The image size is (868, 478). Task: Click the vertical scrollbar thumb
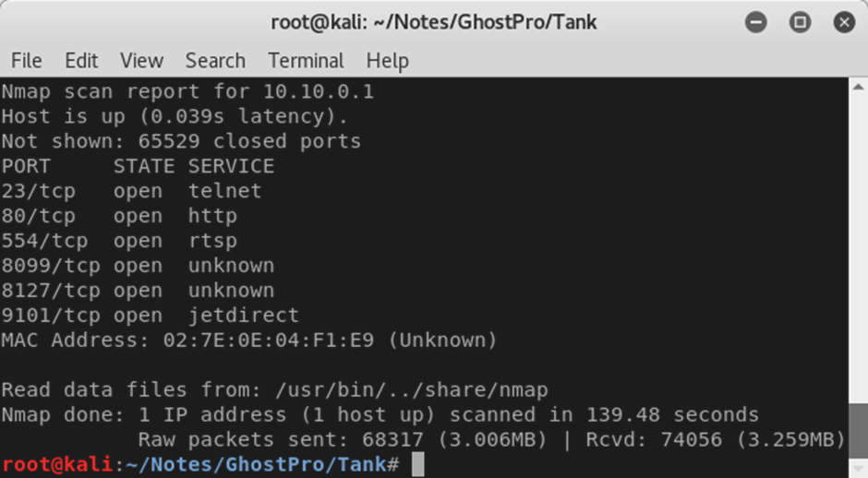(x=858, y=429)
